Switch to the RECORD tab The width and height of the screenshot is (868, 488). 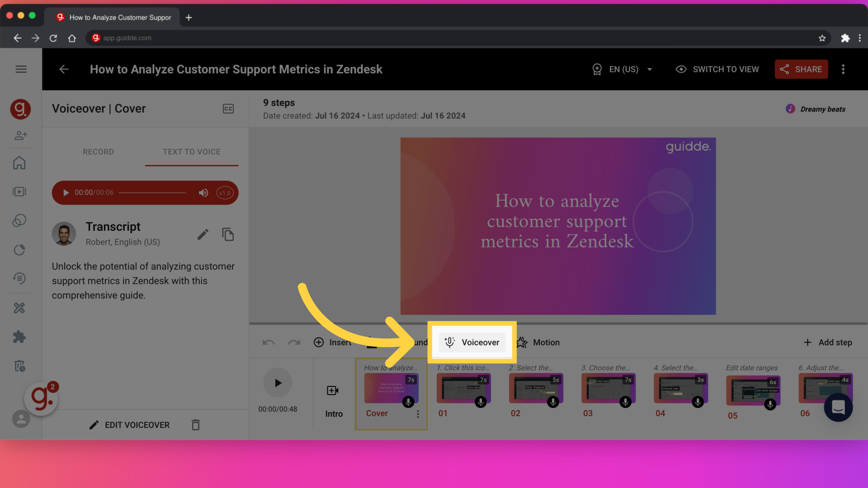pos(98,152)
